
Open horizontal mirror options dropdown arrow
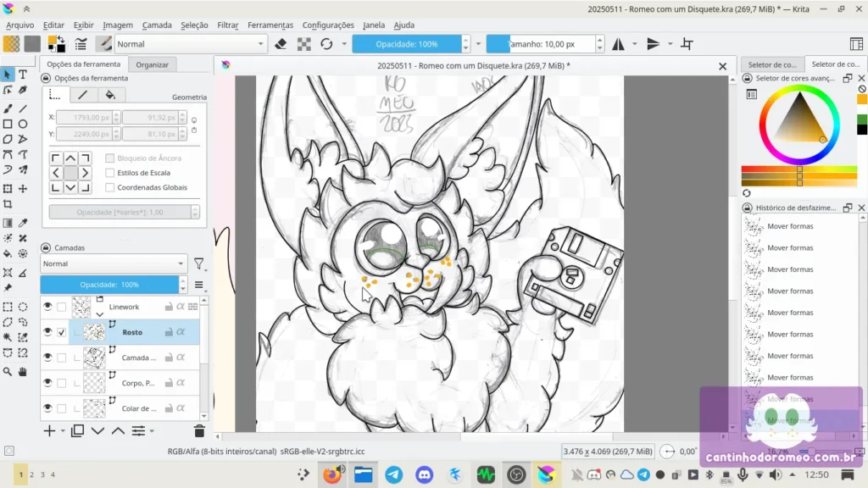[x=634, y=44]
